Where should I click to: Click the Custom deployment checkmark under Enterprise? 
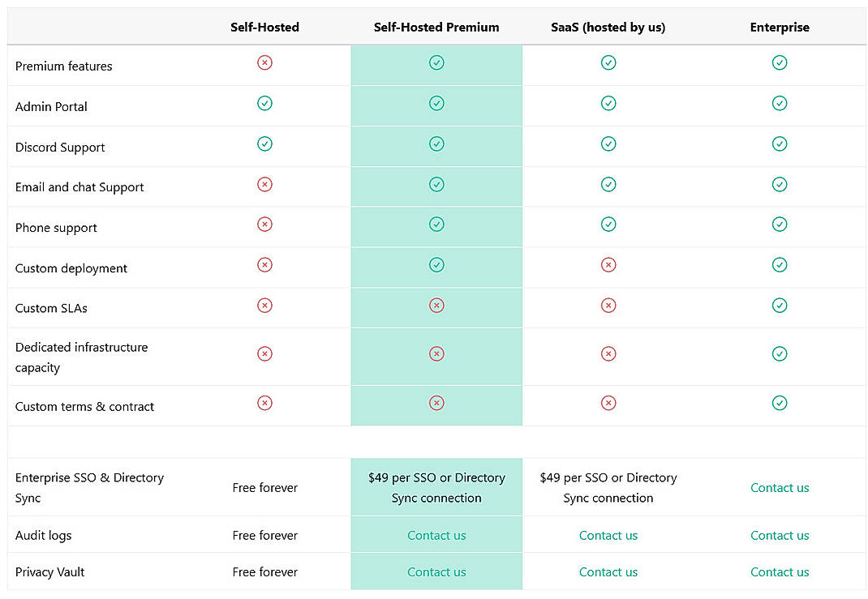point(780,265)
